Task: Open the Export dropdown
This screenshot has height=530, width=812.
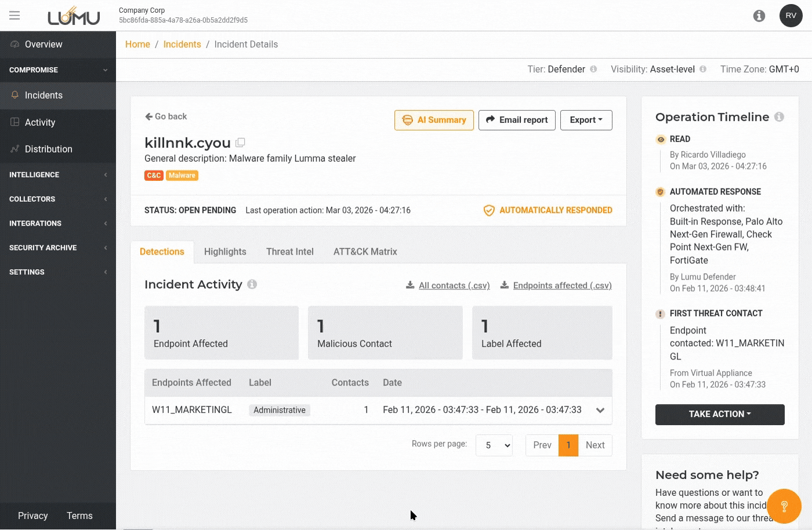Action: (586, 120)
